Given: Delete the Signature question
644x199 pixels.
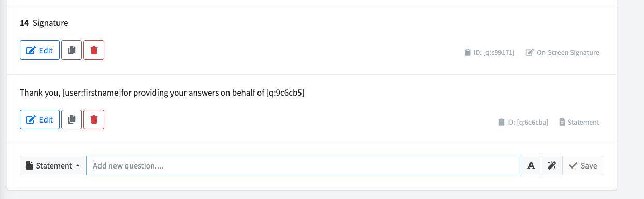Looking at the screenshot, I should point(94,50).
